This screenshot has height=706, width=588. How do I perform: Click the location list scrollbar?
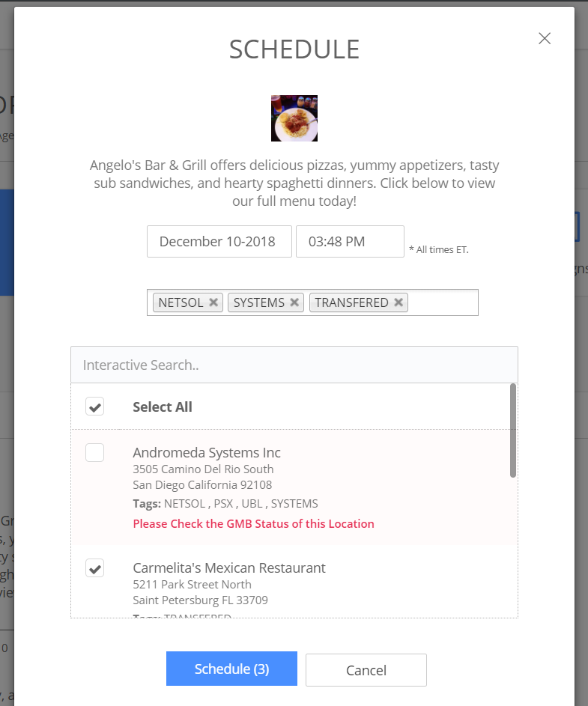point(513,430)
